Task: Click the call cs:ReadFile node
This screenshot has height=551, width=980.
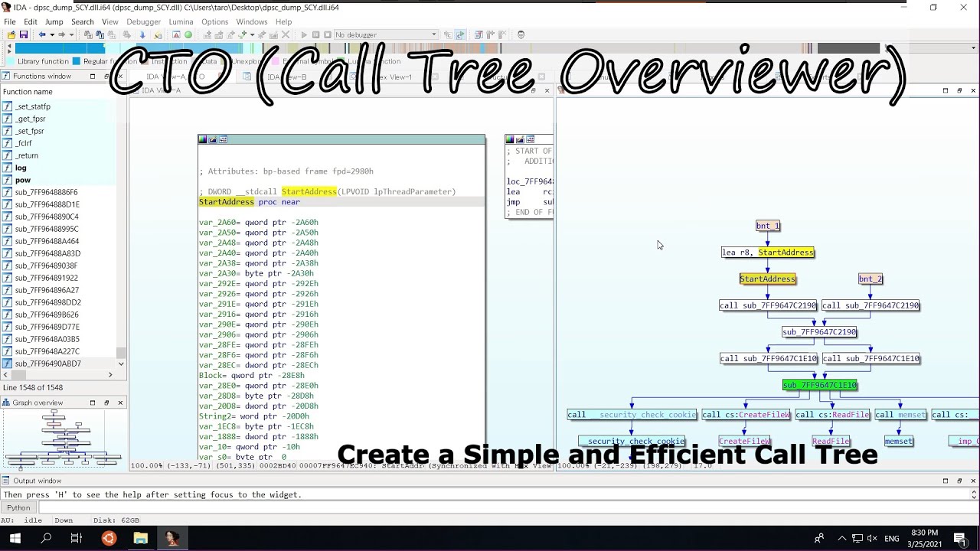Action: point(832,415)
